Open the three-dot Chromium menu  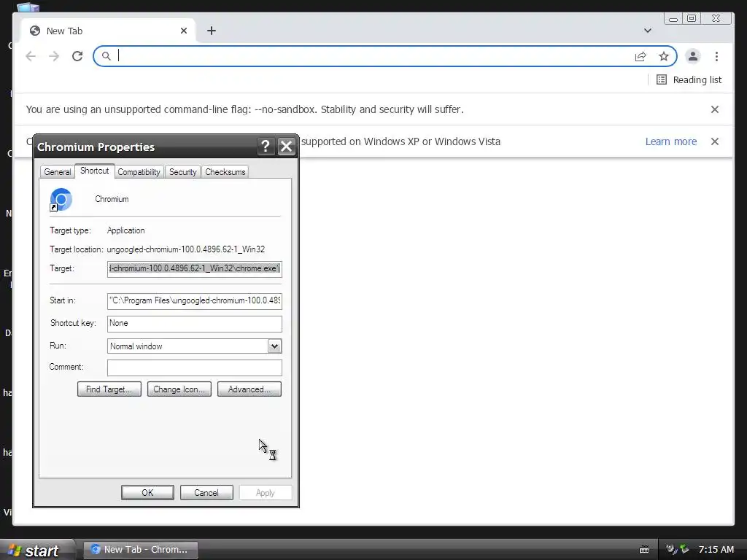(x=716, y=56)
